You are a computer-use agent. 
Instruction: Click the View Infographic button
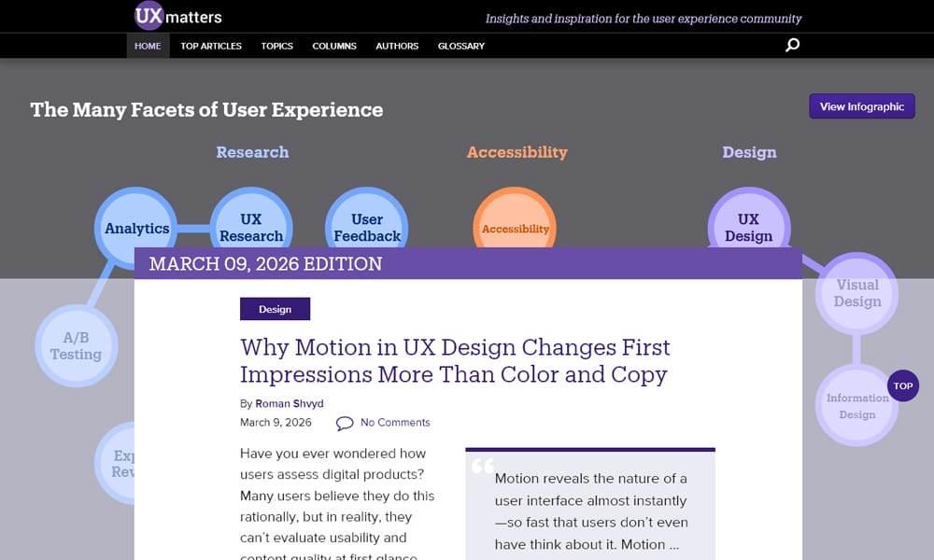click(861, 105)
